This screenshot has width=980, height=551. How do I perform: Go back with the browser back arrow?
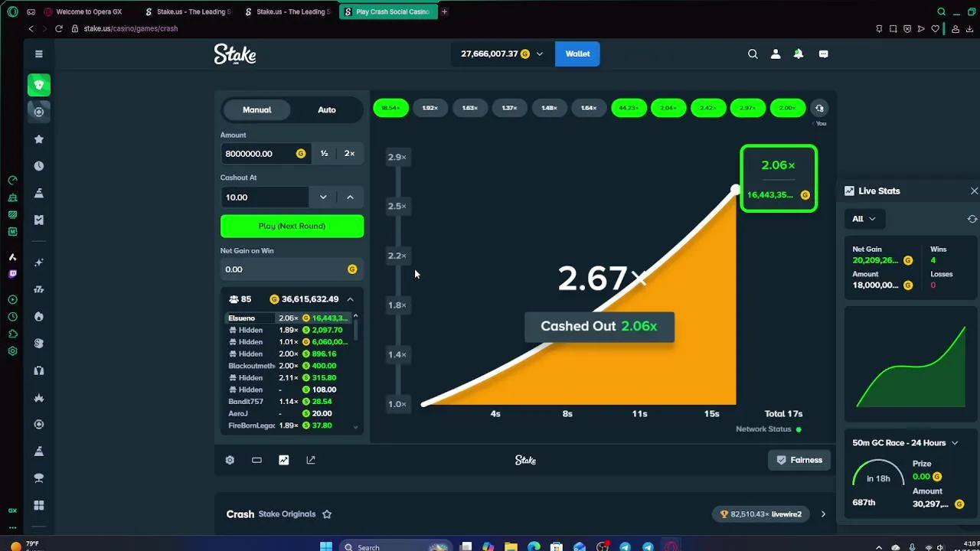[x=31, y=28]
